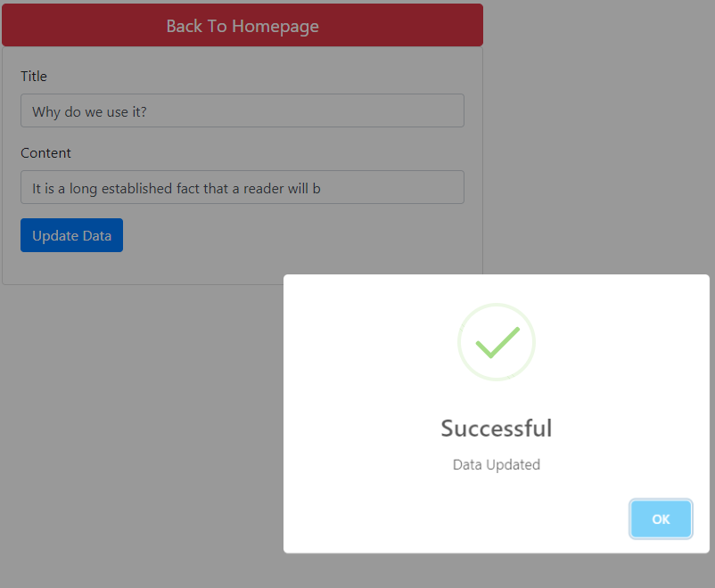Focus the Content input field

[x=242, y=187]
